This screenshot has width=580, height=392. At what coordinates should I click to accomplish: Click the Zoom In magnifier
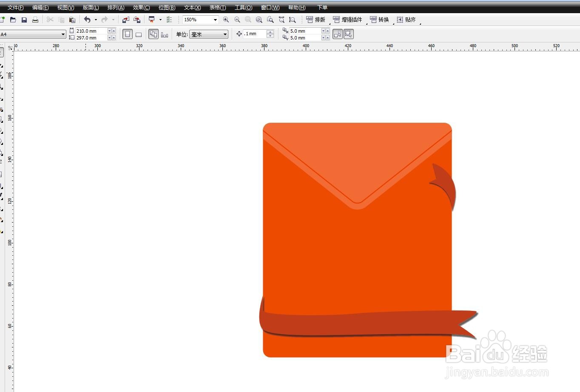coord(226,20)
